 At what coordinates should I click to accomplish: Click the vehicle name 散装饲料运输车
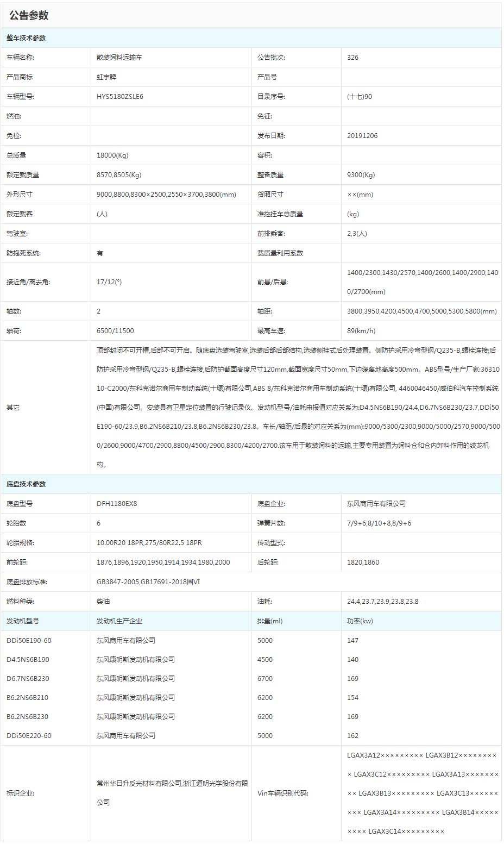(119, 58)
